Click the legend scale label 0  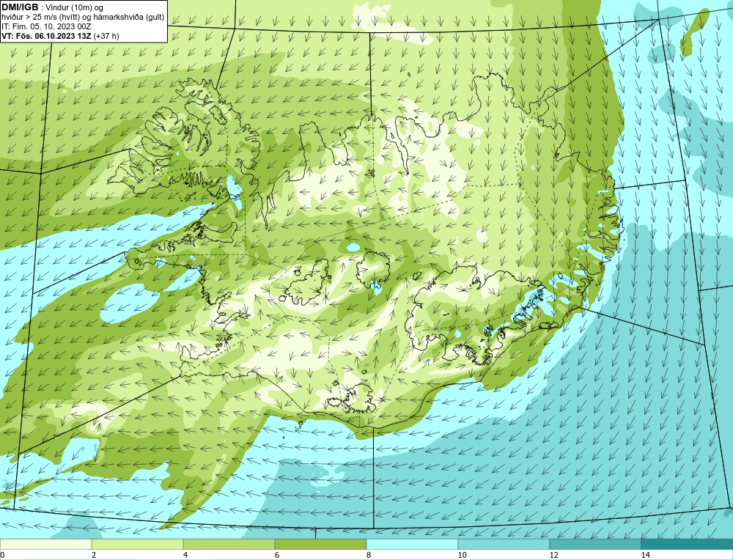2,555
